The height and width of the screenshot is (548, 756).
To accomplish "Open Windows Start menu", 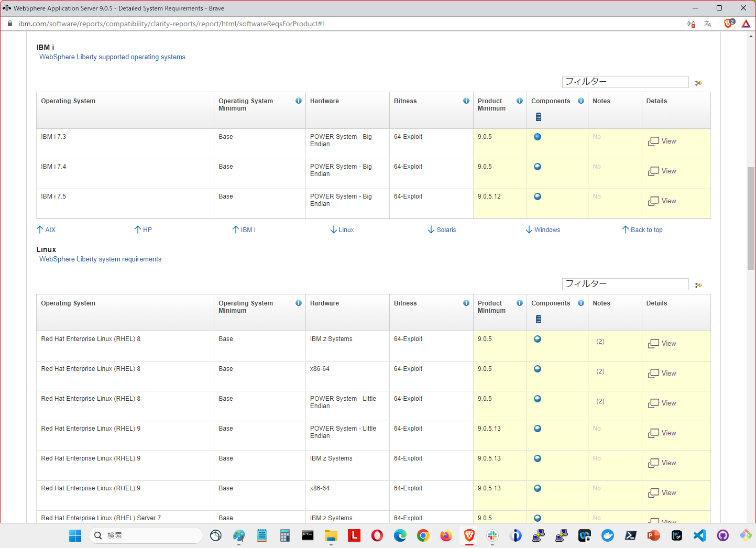I will tap(75, 535).
